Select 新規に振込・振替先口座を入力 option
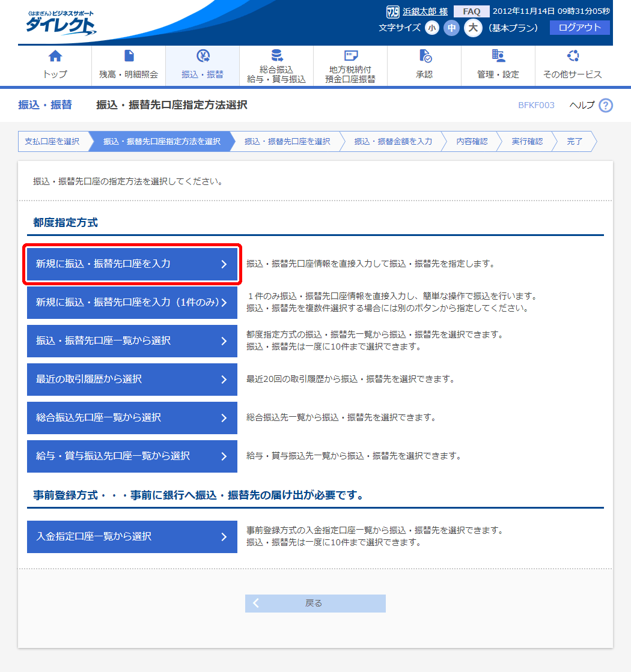631x672 pixels. pos(132,264)
